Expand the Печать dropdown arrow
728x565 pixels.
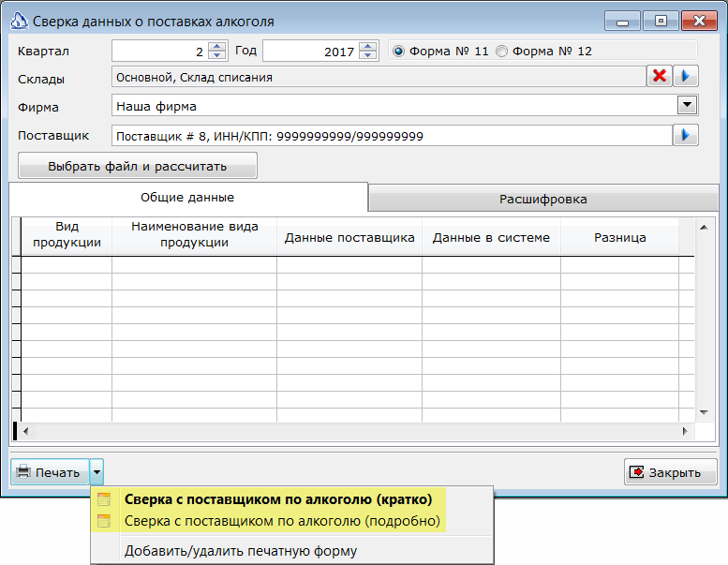click(97, 472)
